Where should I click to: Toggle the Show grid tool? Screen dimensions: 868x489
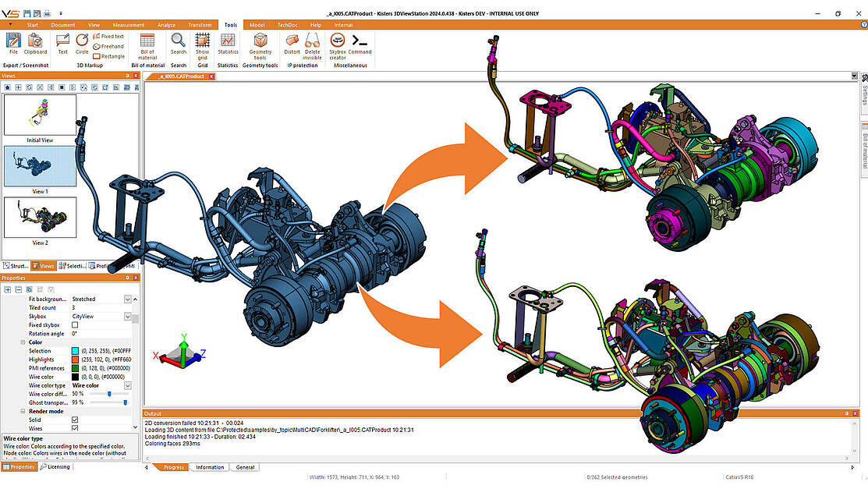click(203, 46)
